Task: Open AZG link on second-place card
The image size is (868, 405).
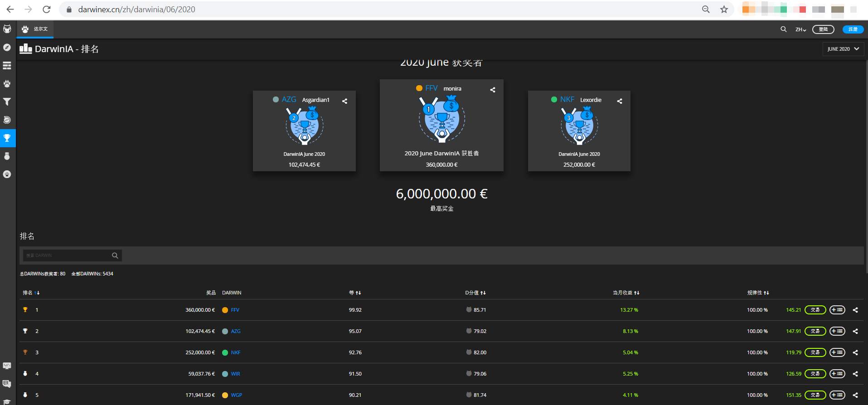Action: tap(289, 99)
